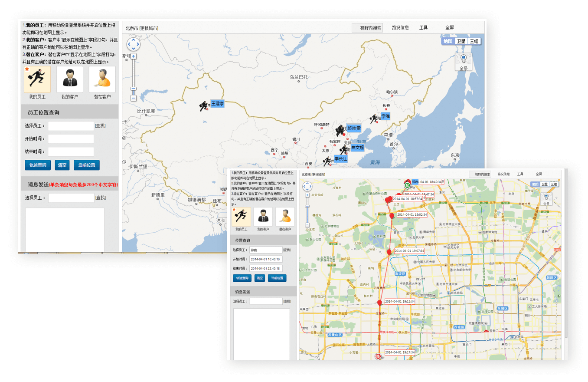Image resolution: width=588 pixels, height=382 pixels.
Task: Click the map pan control in front window
Action: 307,187
